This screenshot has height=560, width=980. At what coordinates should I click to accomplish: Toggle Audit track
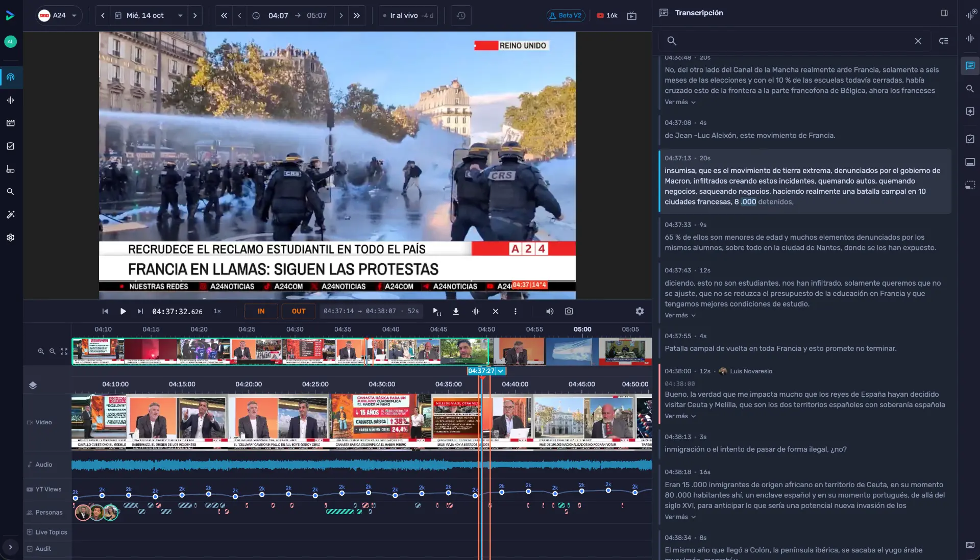point(39,549)
